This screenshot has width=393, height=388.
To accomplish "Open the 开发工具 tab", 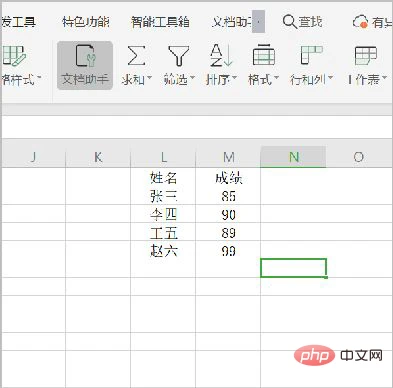I will (x=19, y=22).
